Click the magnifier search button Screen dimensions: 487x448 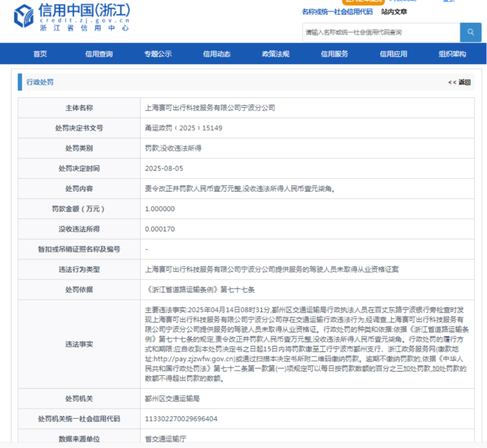coord(471,32)
